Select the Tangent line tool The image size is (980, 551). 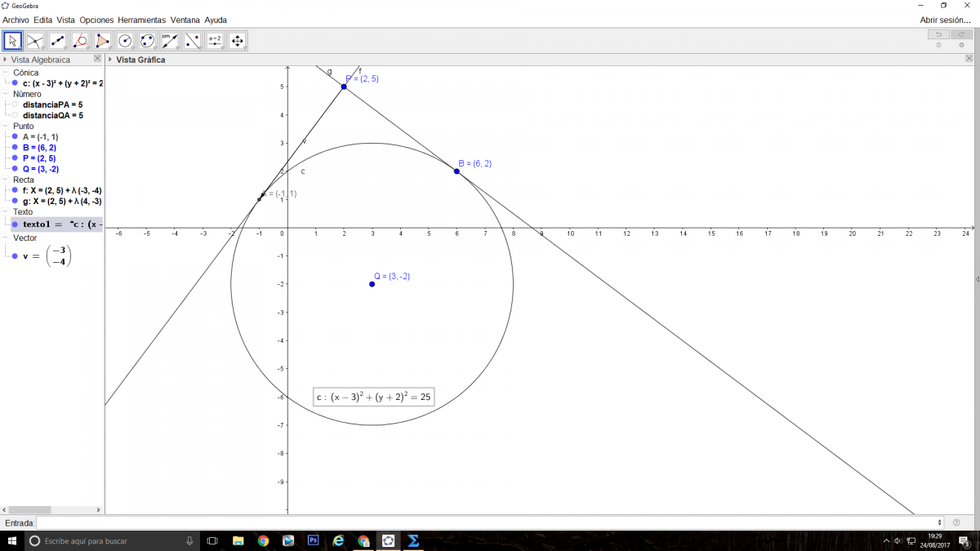click(80, 41)
